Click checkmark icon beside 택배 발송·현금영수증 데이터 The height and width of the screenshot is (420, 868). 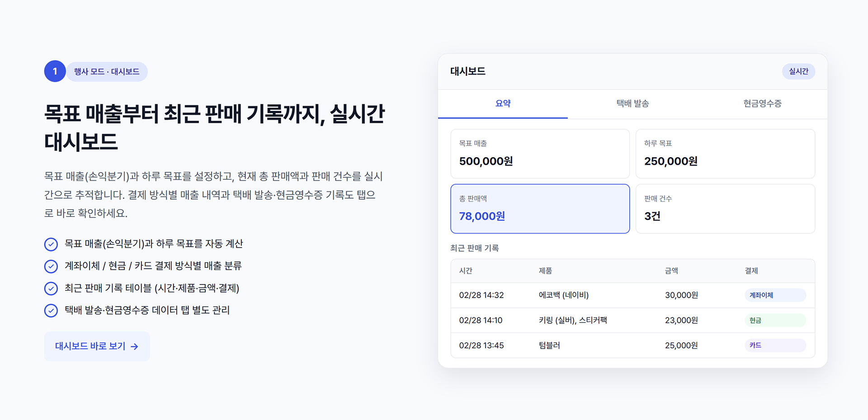click(x=51, y=311)
